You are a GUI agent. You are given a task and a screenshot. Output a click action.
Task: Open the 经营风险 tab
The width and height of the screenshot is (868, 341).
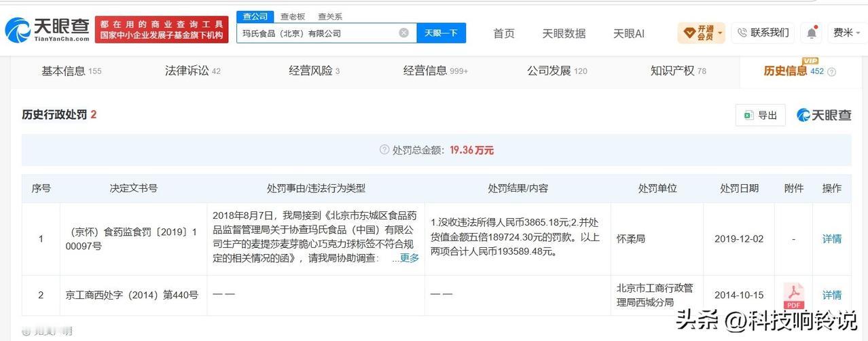[314, 71]
